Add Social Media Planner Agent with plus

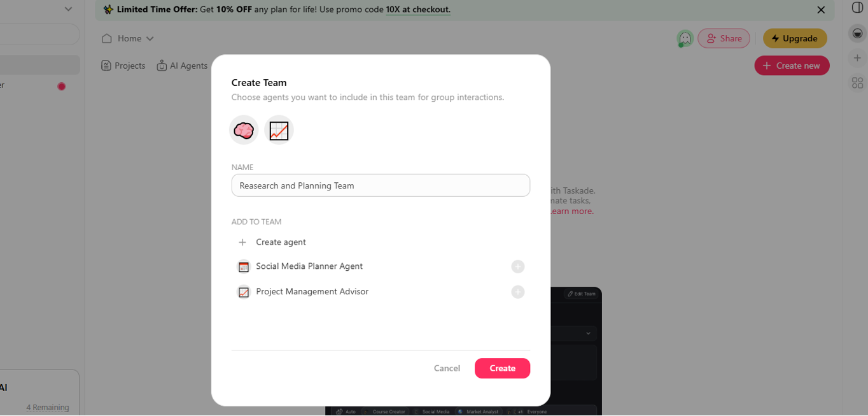coord(518,266)
